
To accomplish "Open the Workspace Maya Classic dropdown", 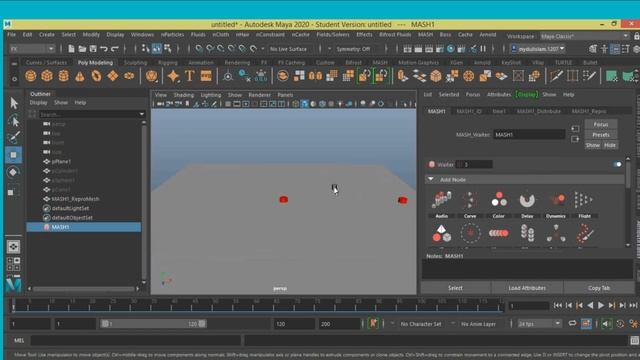I will coord(584,36).
